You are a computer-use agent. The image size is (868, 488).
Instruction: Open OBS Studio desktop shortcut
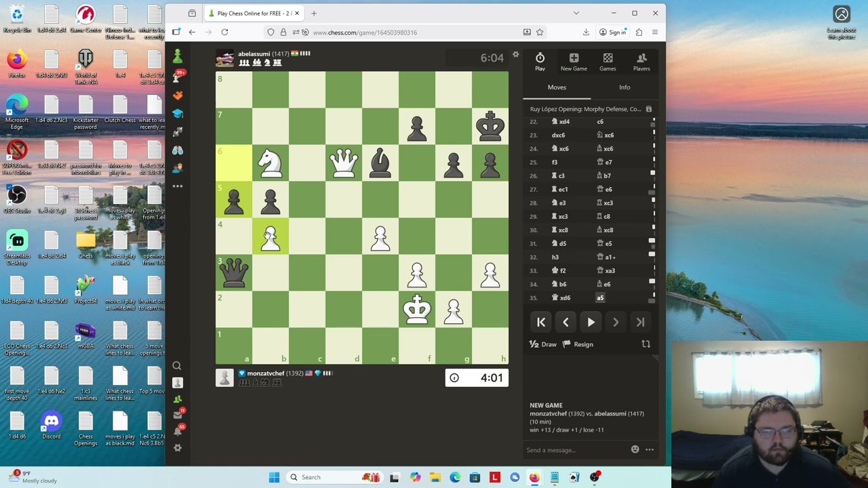17,199
